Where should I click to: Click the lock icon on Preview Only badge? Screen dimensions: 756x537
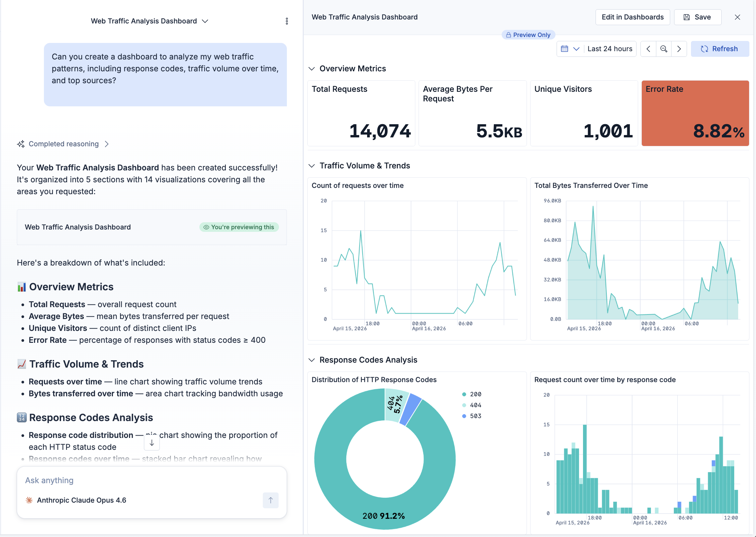(508, 35)
